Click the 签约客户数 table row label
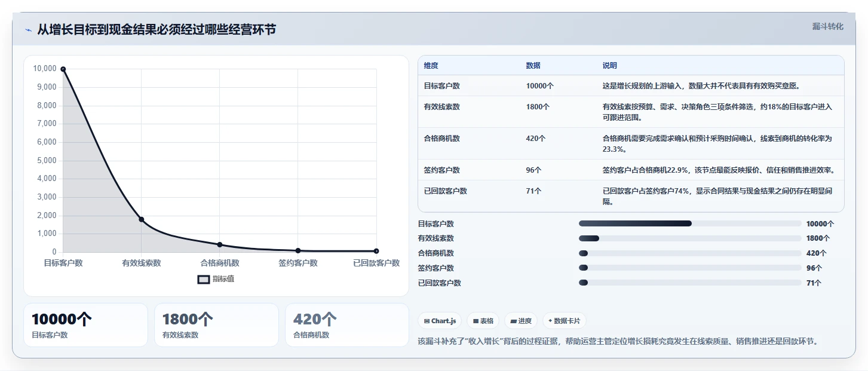The height and width of the screenshot is (371, 868). (441, 170)
